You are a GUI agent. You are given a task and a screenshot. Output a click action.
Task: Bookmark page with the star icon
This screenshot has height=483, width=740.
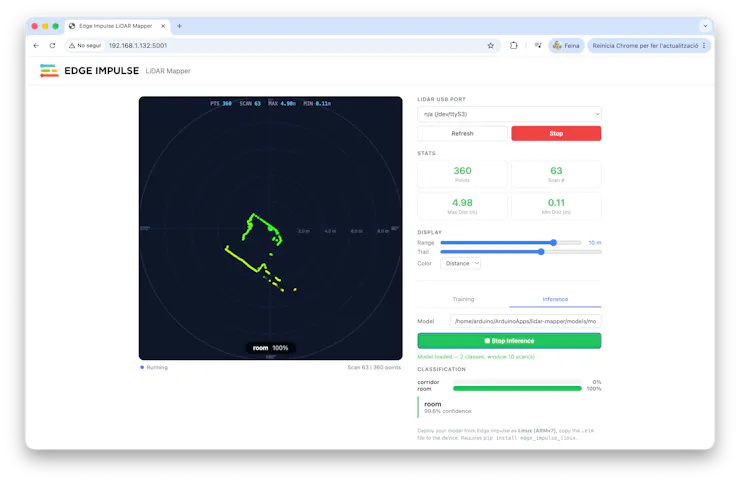tap(491, 46)
